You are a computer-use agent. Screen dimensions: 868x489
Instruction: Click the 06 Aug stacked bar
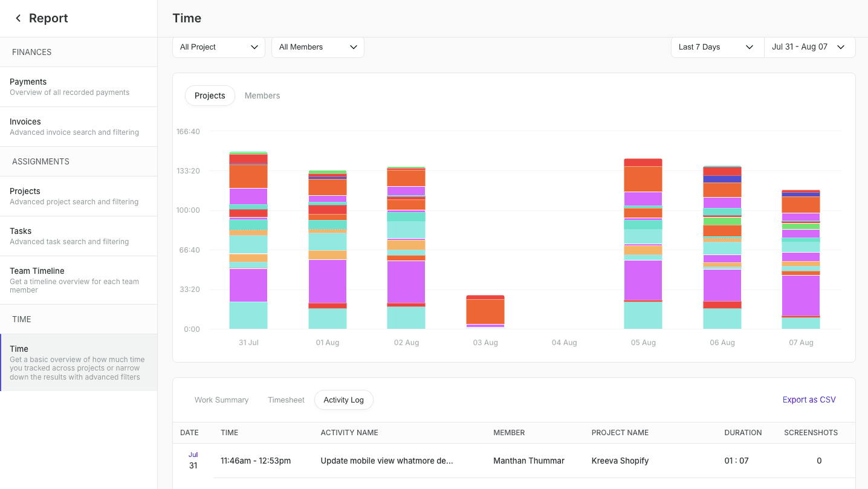pos(722,247)
